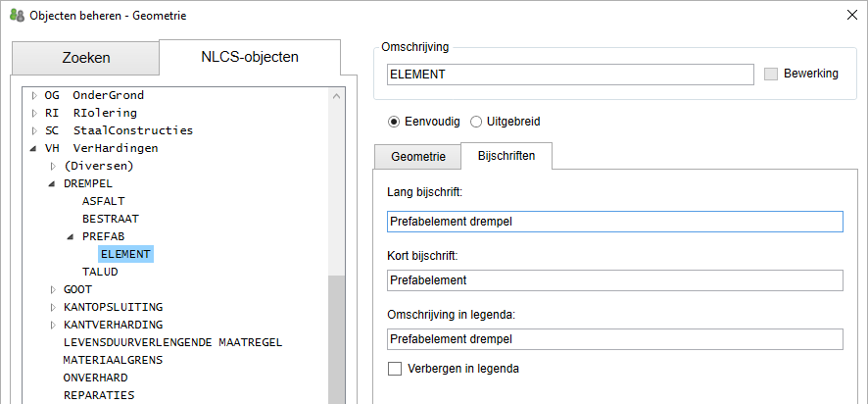The width and height of the screenshot is (868, 404).
Task: Click the Lang bijschrift text field
Action: click(614, 222)
